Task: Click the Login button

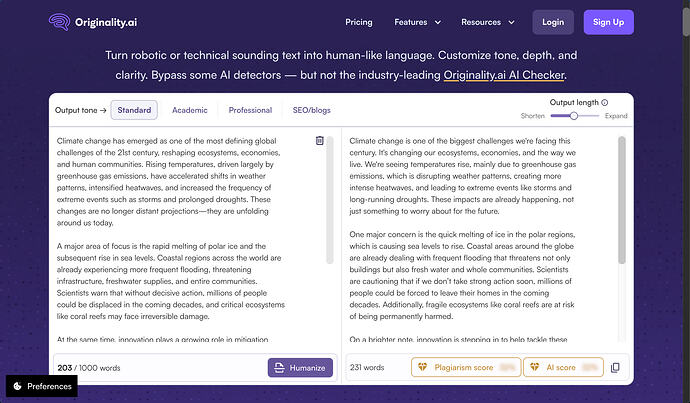Action: (x=553, y=22)
